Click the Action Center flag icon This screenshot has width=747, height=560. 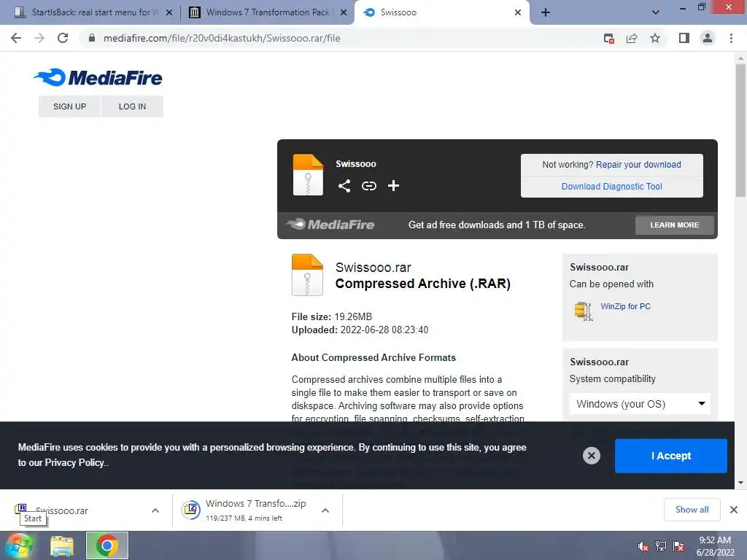pos(678,545)
